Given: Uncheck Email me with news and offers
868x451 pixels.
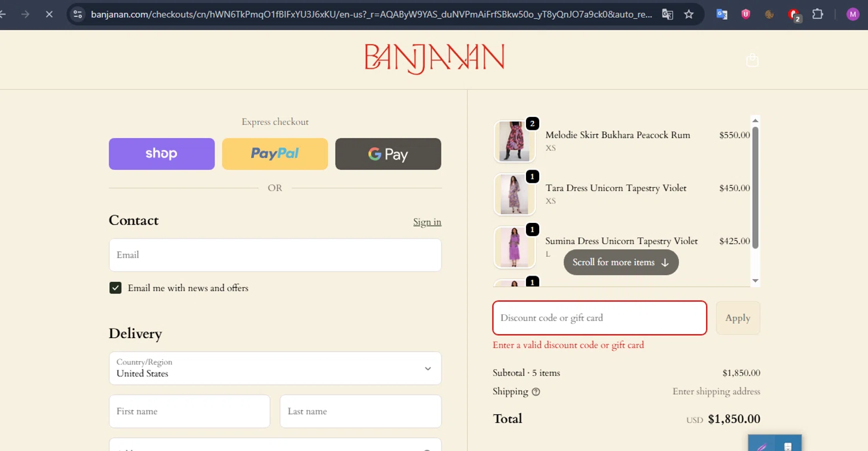Looking at the screenshot, I should tap(115, 288).
